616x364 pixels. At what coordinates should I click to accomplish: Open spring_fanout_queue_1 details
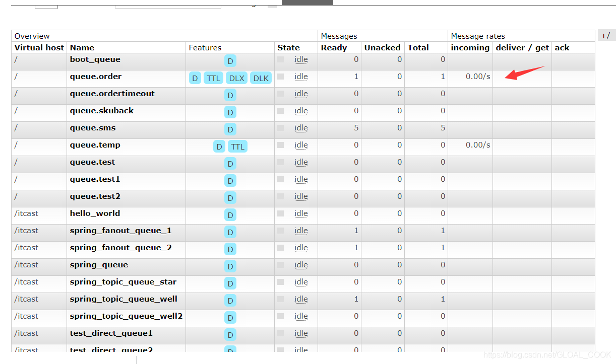(121, 231)
